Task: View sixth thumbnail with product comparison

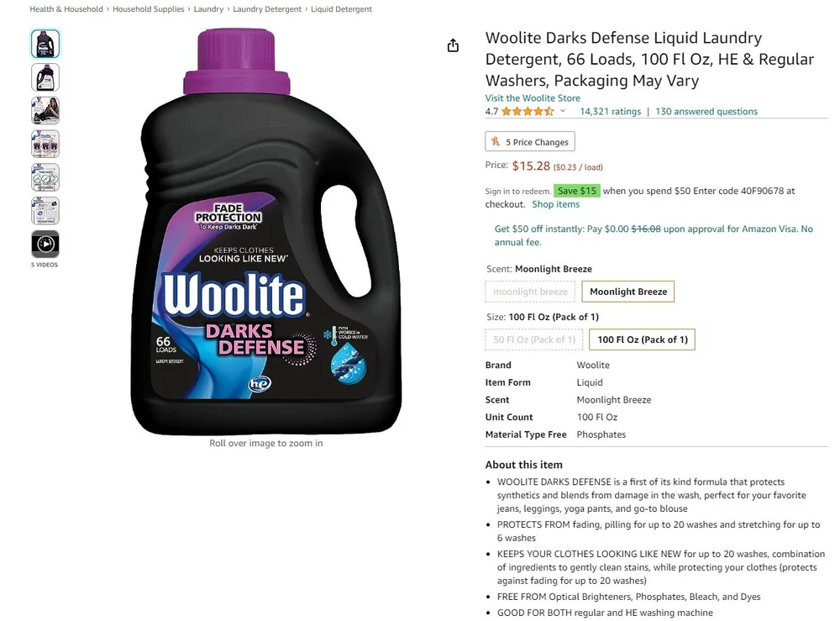Action: click(45, 211)
